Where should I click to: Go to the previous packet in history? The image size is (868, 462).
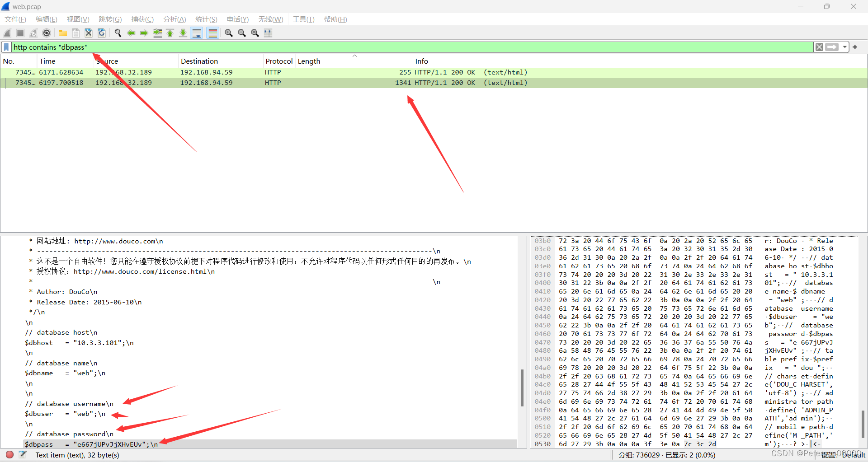point(131,33)
